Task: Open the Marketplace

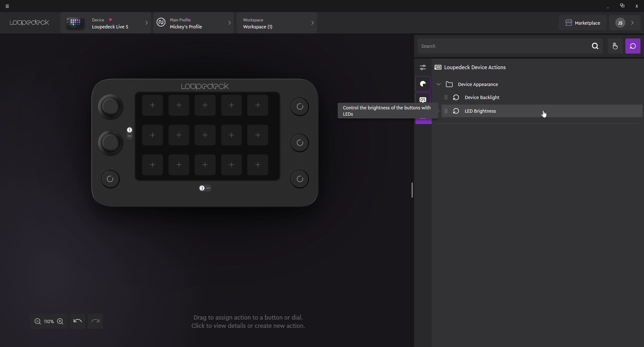Action: pyautogui.click(x=583, y=23)
